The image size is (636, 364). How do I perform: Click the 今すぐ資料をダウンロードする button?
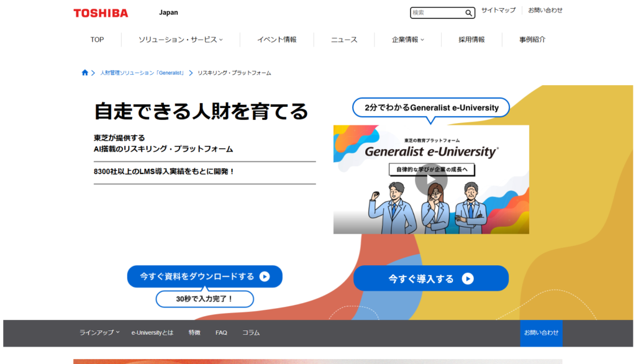tap(204, 276)
